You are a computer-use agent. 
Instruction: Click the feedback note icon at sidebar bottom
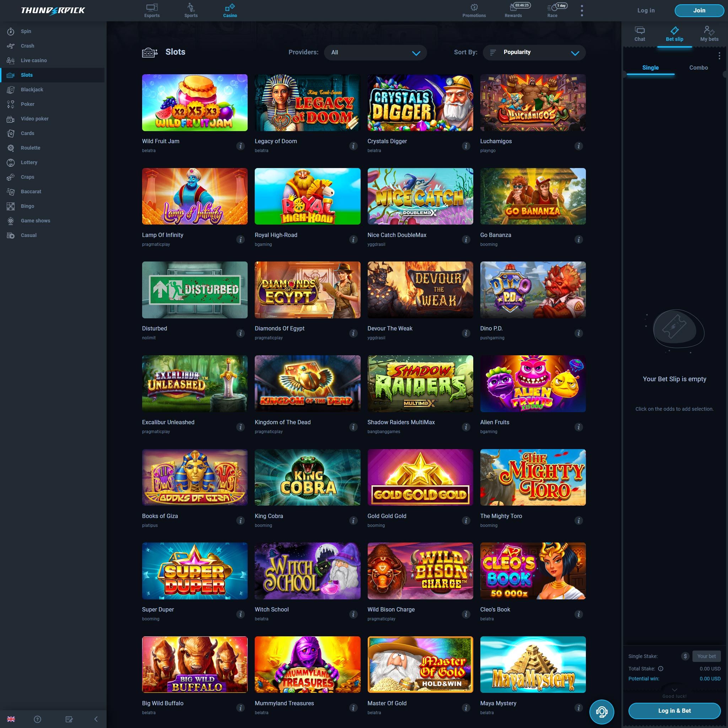pos(69,719)
